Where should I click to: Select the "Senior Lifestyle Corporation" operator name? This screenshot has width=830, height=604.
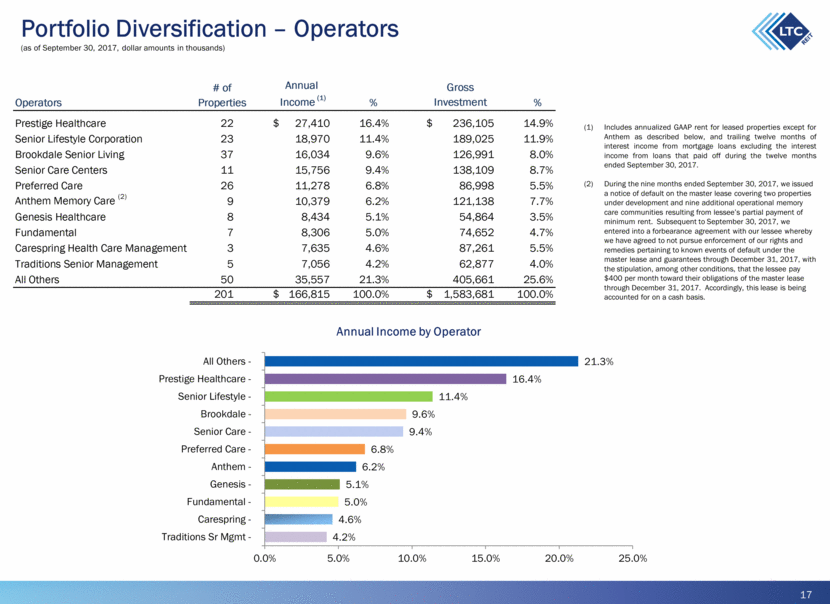(78, 139)
